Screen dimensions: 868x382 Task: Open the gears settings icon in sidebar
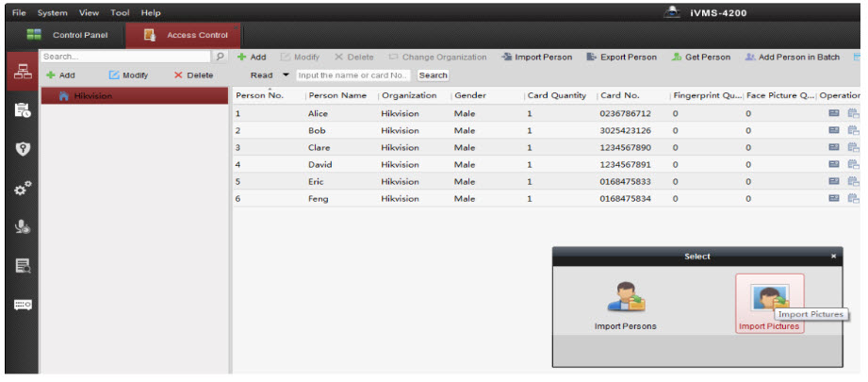(21, 189)
